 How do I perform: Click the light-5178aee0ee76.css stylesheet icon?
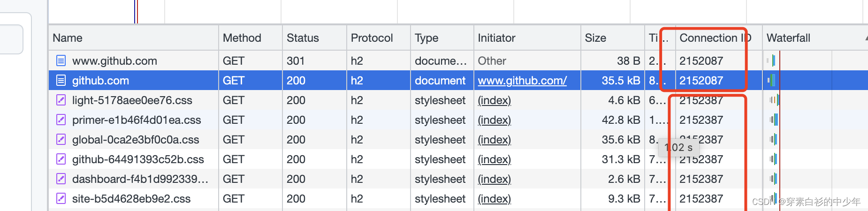[x=61, y=100]
